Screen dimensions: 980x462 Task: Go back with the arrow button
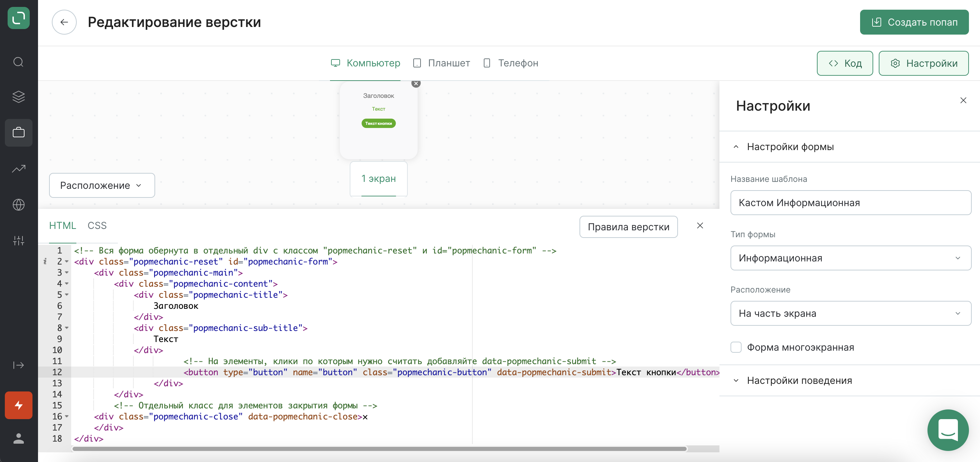point(64,22)
